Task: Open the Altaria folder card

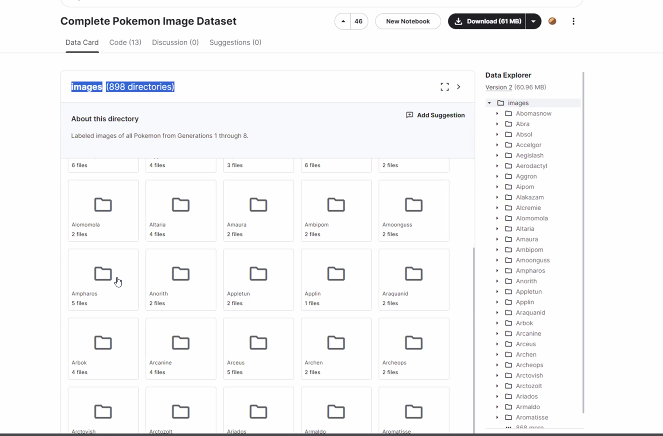Action: [x=181, y=211]
